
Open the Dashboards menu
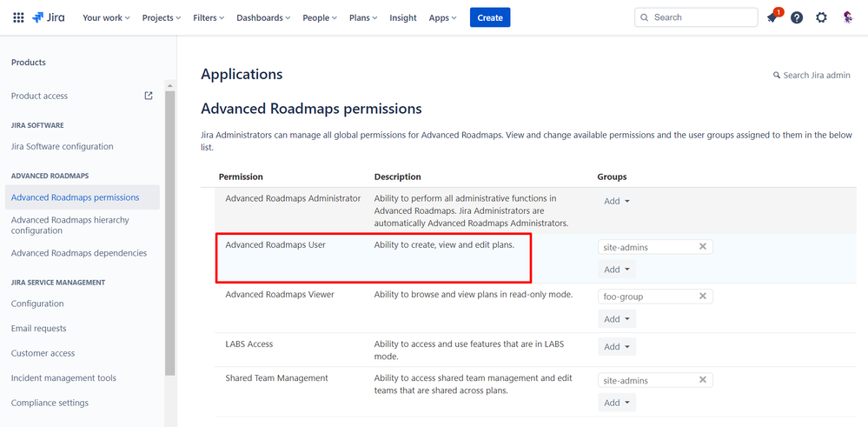(x=263, y=17)
